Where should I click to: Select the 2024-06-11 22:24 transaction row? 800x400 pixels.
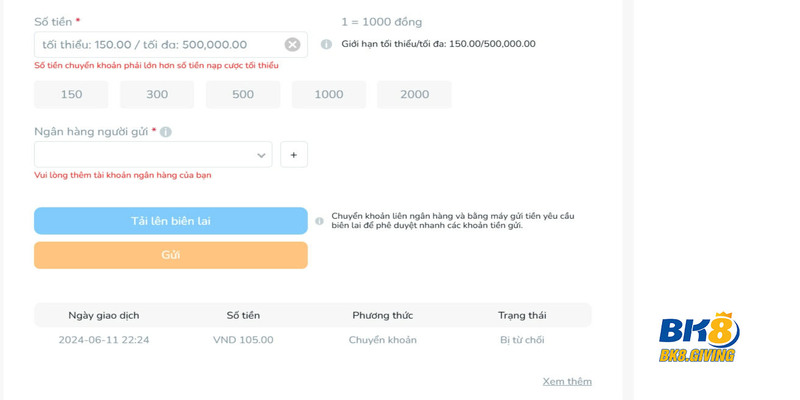[x=313, y=340]
